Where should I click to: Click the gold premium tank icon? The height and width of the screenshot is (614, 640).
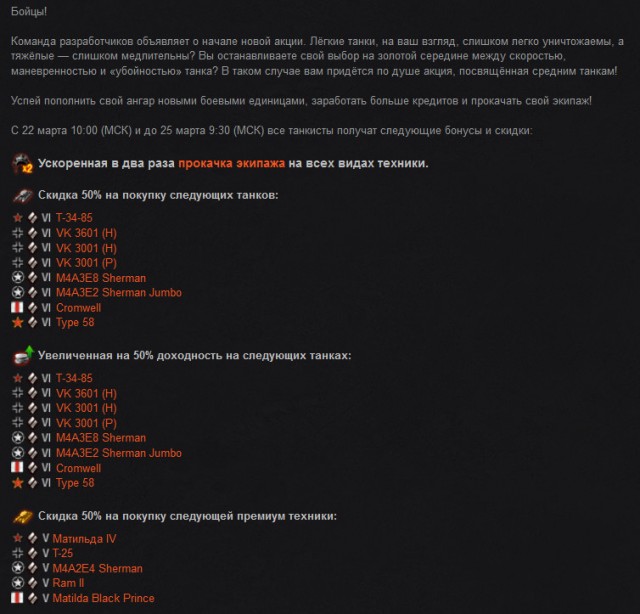(23, 516)
